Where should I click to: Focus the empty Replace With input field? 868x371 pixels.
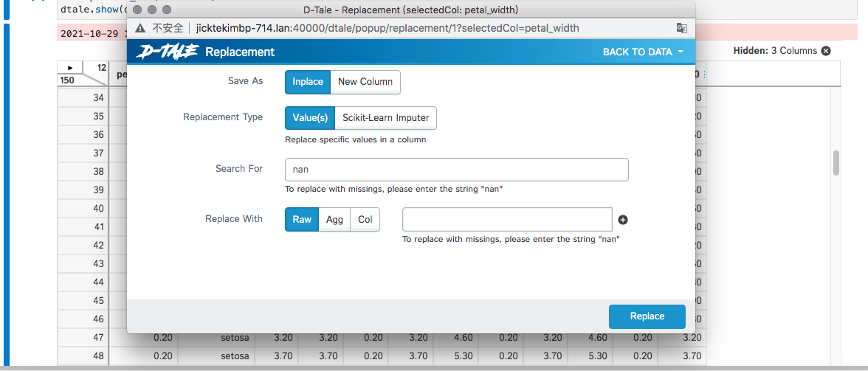coord(507,220)
